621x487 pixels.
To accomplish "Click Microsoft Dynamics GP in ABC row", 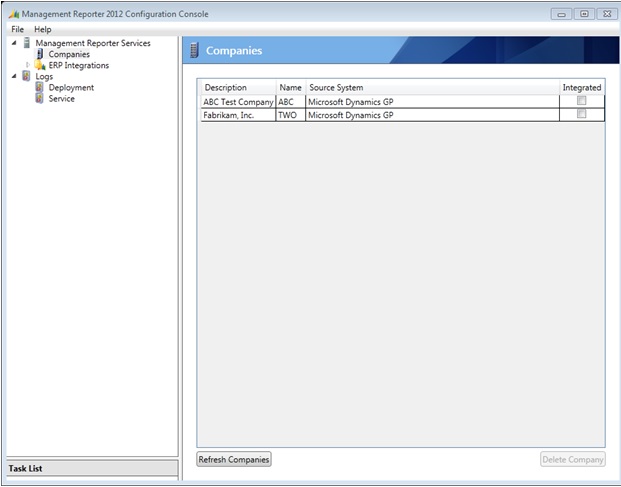I will pyautogui.click(x=432, y=102).
